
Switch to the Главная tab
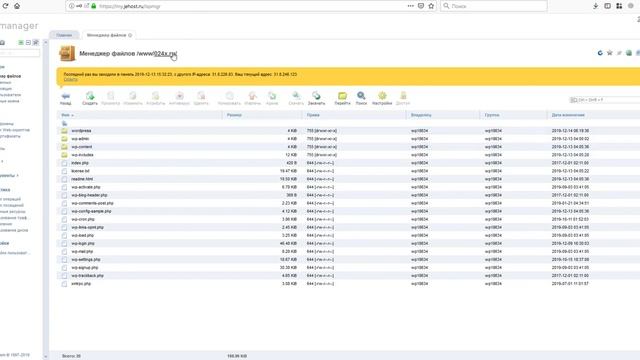(64, 35)
